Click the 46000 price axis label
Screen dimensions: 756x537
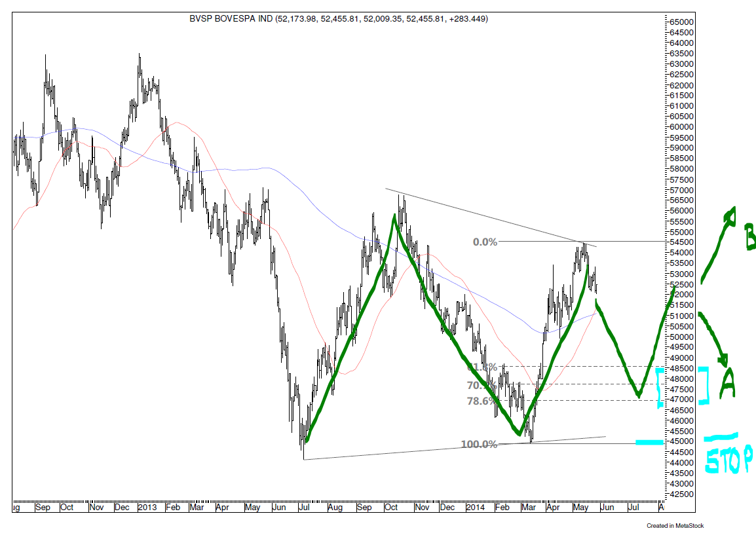[x=682, y=421]
